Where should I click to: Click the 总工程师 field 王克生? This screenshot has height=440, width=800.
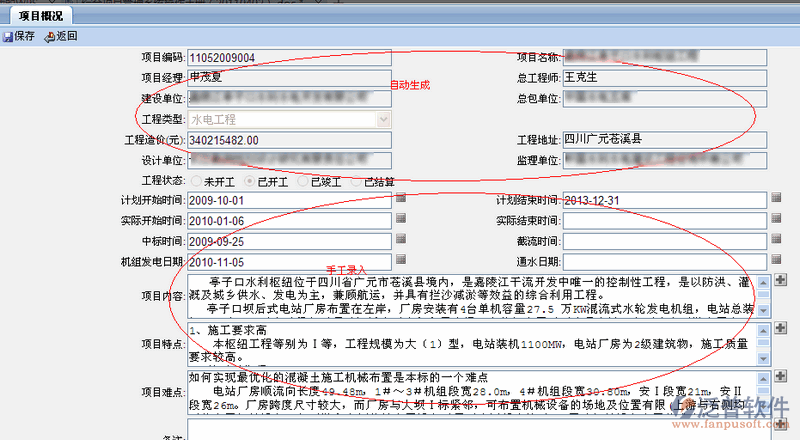tap(664, 78)
